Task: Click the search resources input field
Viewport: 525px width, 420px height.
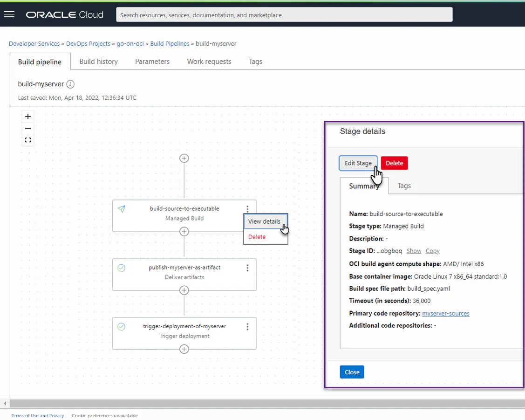Action: (x=284, y=15)
